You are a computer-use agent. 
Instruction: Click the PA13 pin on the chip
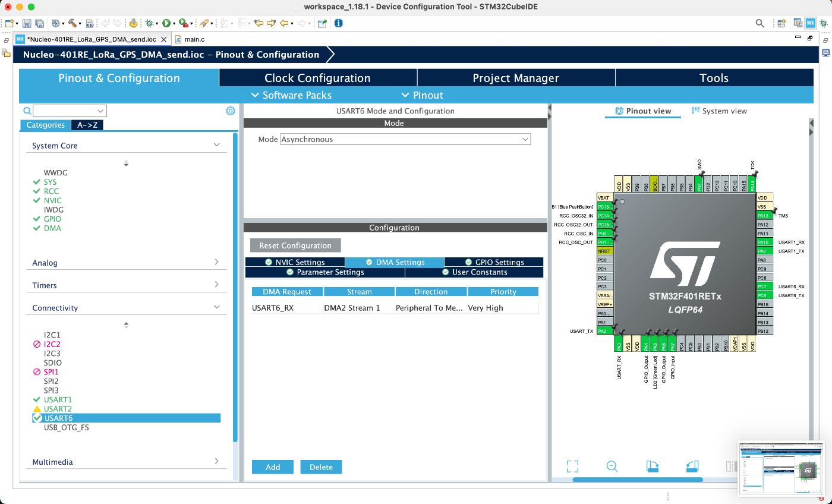point(764,216)
